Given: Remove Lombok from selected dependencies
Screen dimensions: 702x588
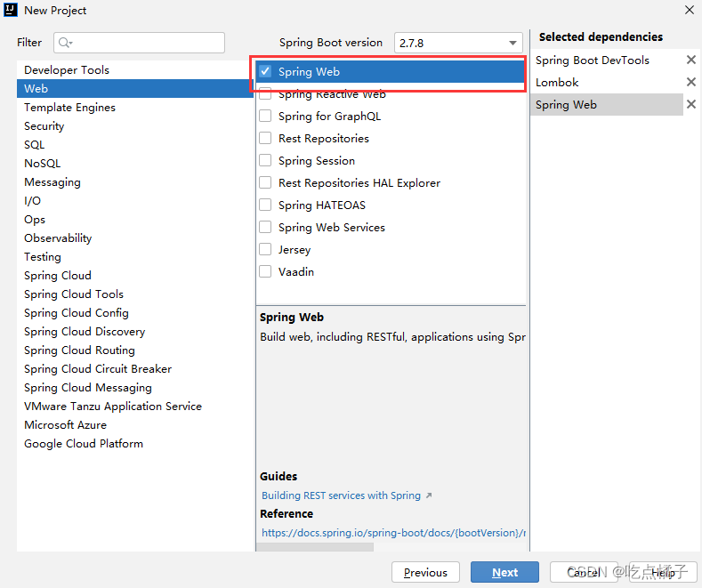Looking at the screenshot, I should tap(690, 82).
